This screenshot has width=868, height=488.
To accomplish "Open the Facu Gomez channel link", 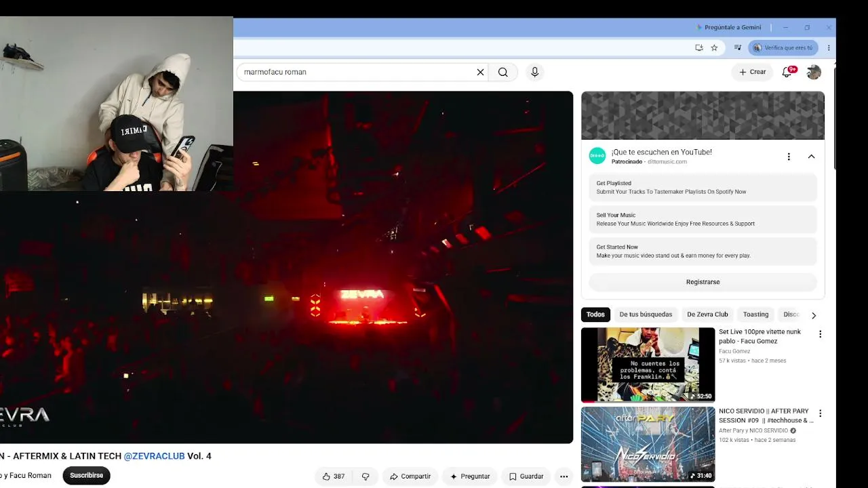I will point(734,351).
